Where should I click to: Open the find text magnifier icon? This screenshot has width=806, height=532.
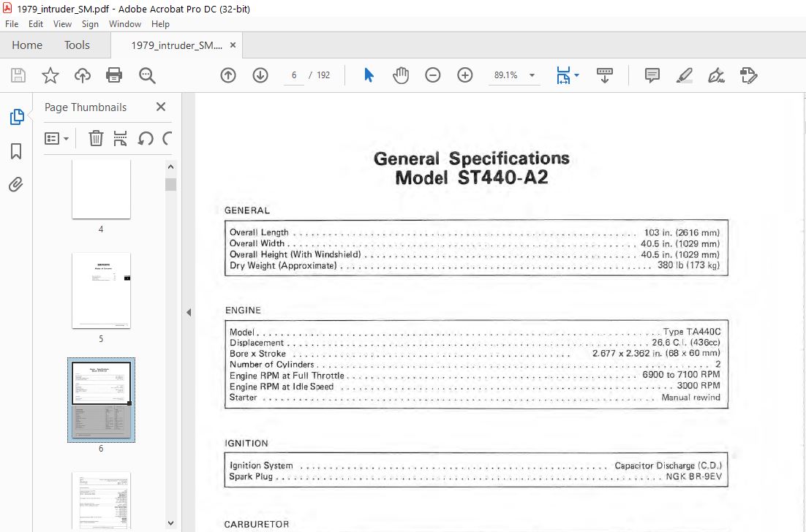point(147,75)
